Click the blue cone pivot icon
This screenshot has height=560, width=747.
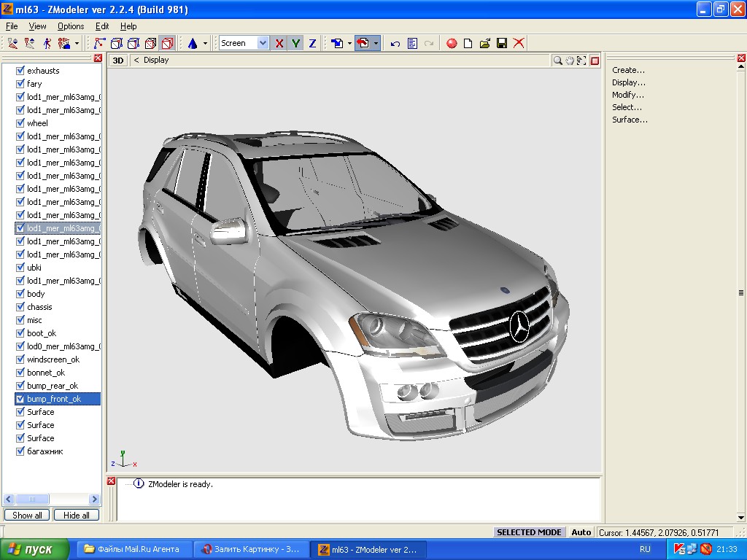(x=193, y=43)
